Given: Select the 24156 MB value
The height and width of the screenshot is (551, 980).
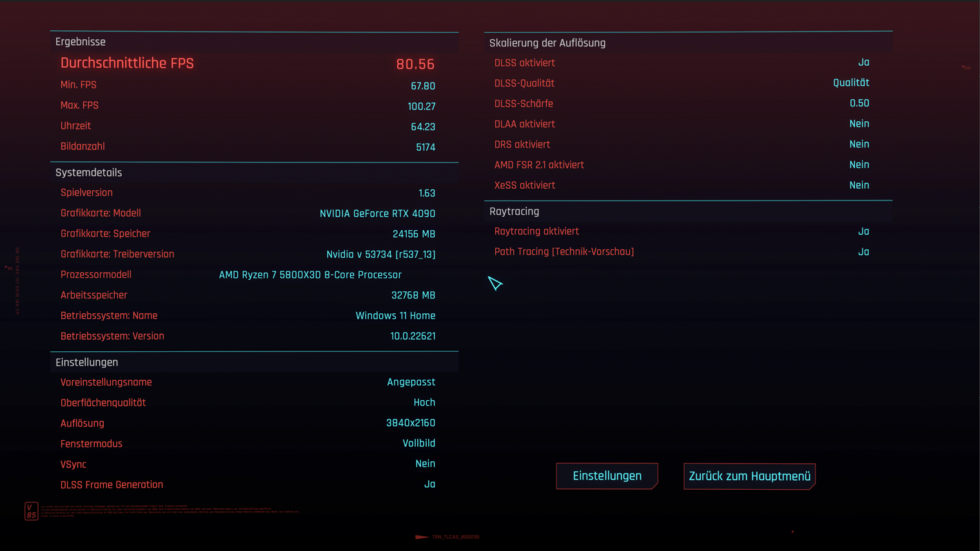Looking at the screenshot, I should 414,235.
